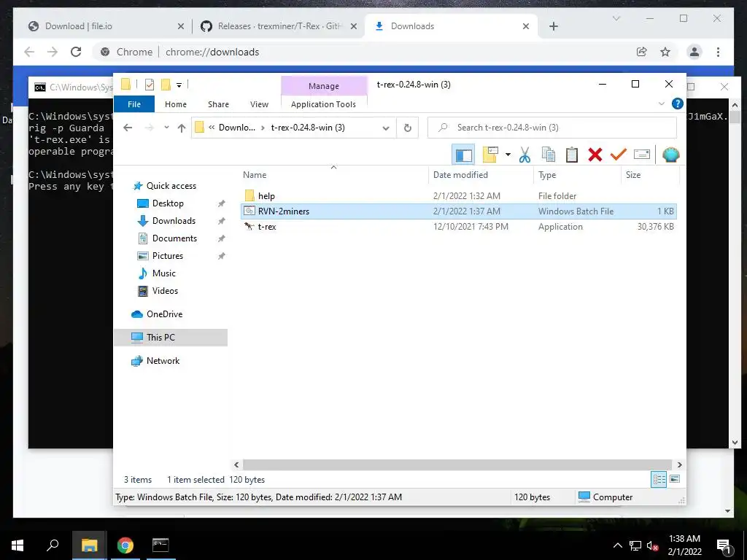
Task: Unpin Desktop using its pin icon
Action: click(x=221, y=204)
